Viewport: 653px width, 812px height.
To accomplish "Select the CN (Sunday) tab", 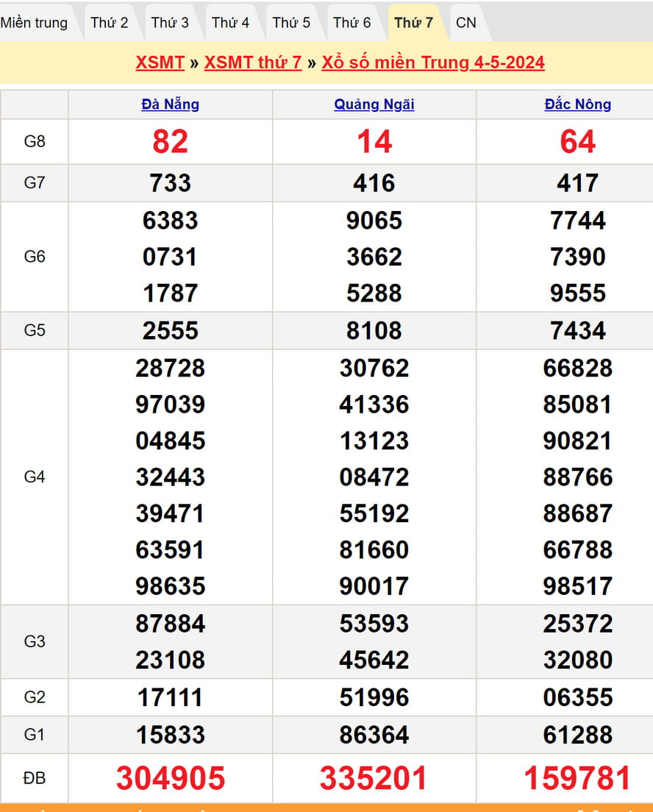I will (x=466, y=23).
